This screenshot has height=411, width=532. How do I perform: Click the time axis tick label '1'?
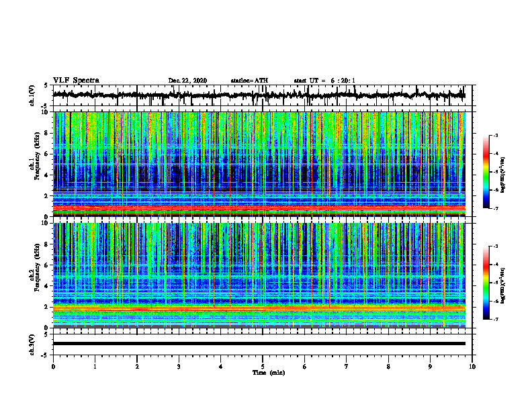[95, 367]
